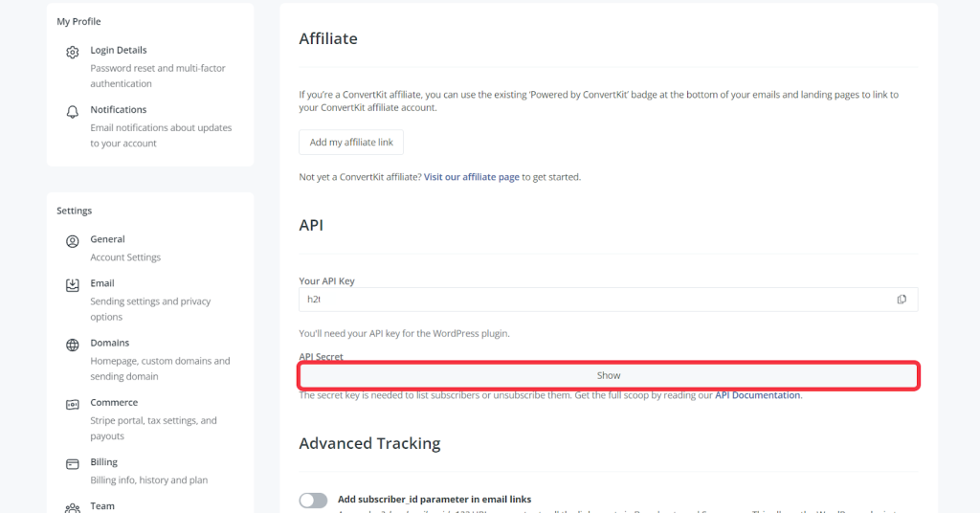The height and width of the screenshot is (513, 980).
Task: Go to General account settings
Action: click(108, 239)
